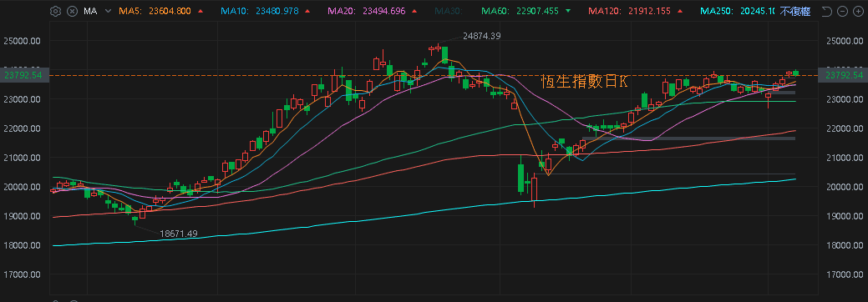Viewport: 868px width, 302px height.
Task: Click the 23792.54 current price tag on left axis
Action: pyautogui.click(x=23, y=75)
